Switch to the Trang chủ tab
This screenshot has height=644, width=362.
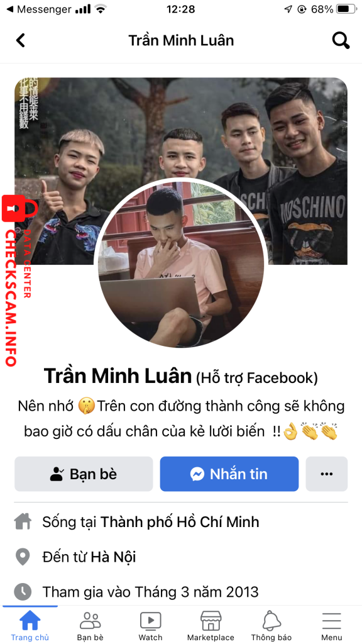(x=30, y=626)
